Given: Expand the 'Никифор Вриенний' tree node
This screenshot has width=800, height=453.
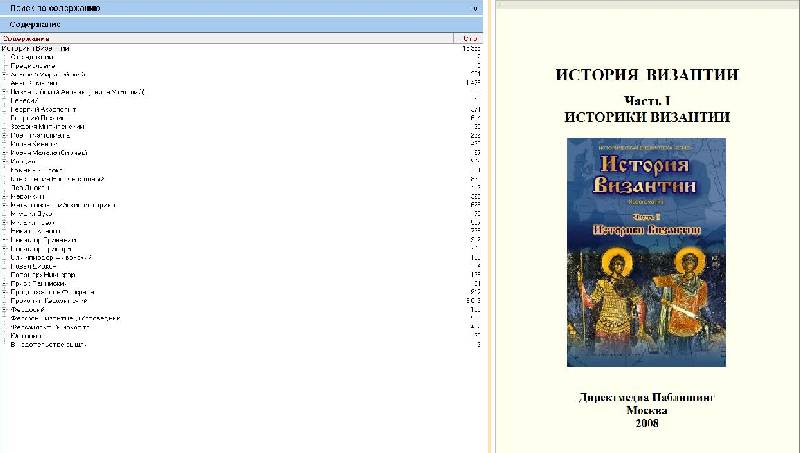Looking at the screenshot, I should [x=5, y=240].
